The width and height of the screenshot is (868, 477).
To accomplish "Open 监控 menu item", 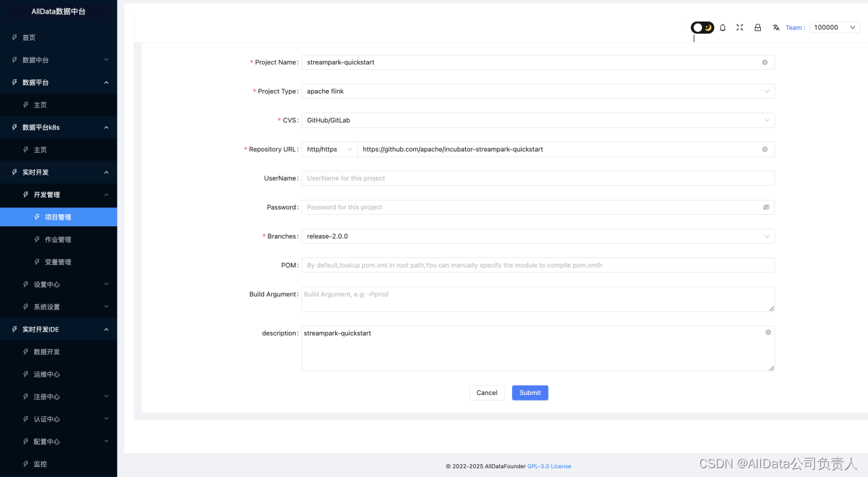I will coord(58,464).
